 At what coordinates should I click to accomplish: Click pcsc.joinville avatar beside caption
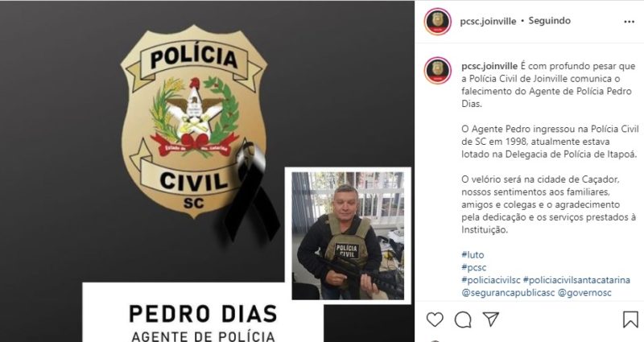coord(438,70)
